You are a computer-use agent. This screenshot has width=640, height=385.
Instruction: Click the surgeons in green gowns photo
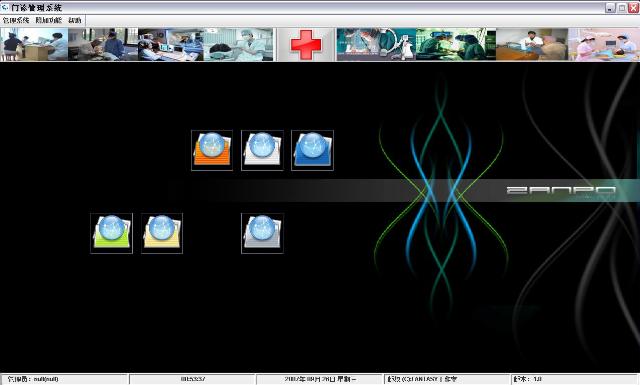456,45
